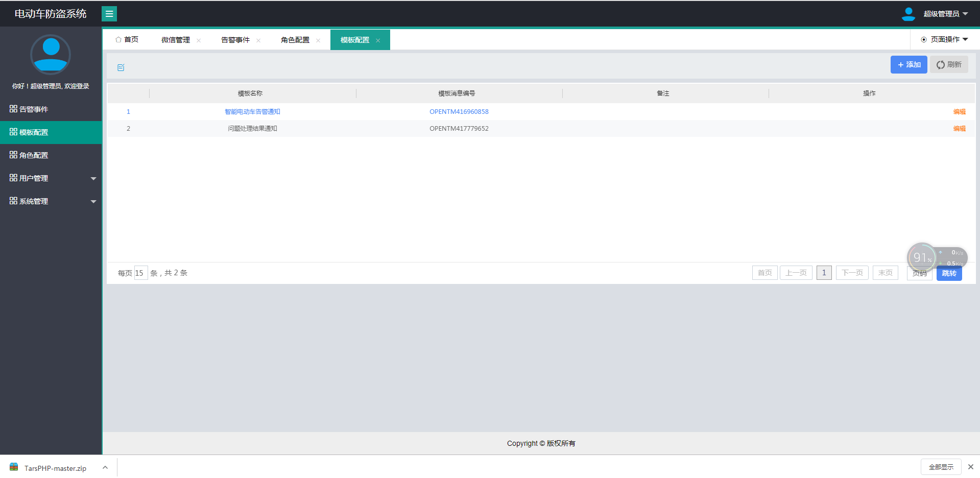Open 告警事件 in the sidebar

[x=51, y=109]
